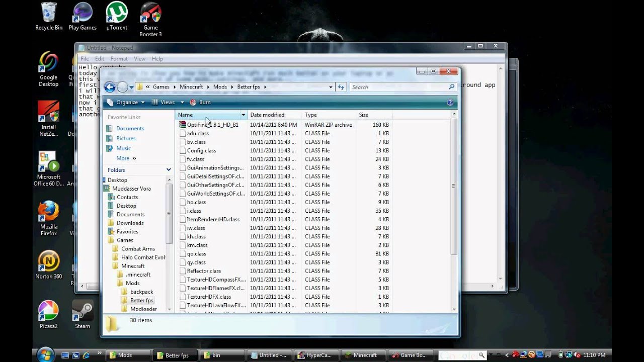Image resolution: width=644 pixels, height=362 pixels.
Task: Open the Picasa2 desktop icon
Action: point(49,315)
